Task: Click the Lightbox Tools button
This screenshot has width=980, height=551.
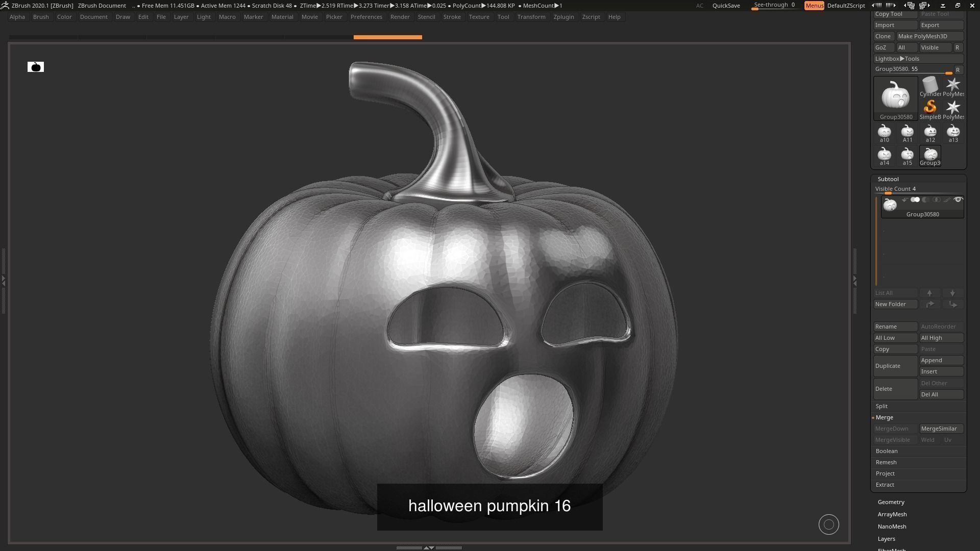Action: click(x=919, y=59)
